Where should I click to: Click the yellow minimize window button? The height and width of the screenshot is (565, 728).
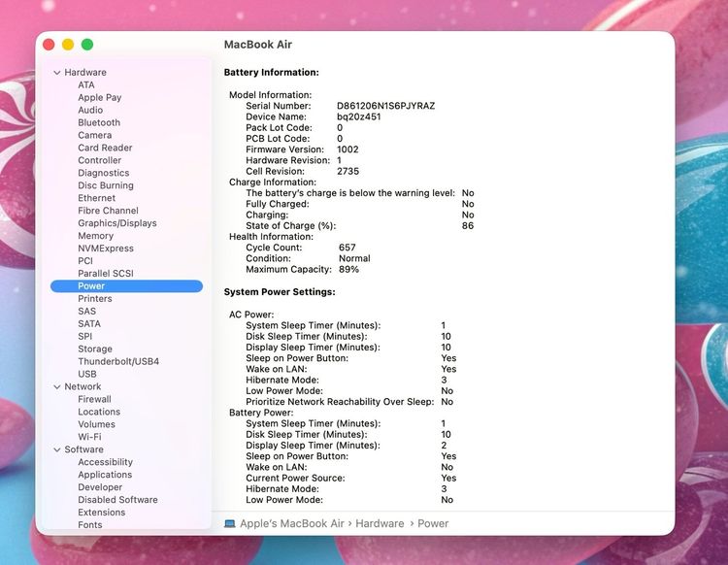68,45
